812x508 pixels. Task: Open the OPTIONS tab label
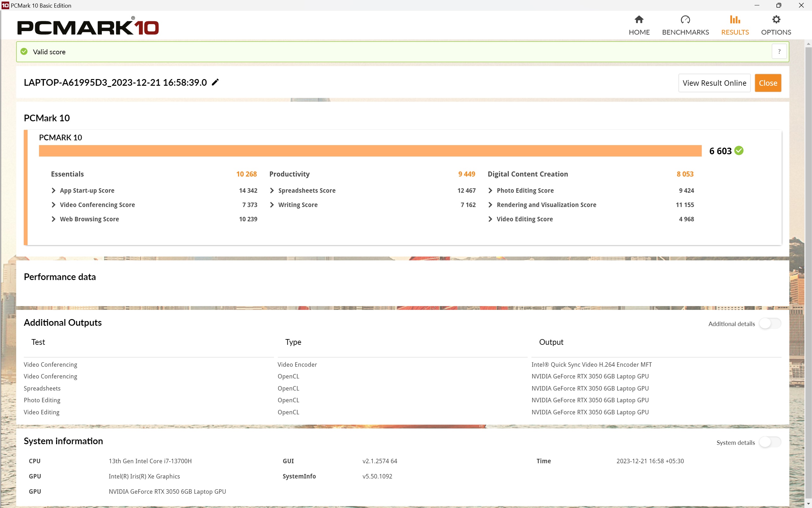776,32
